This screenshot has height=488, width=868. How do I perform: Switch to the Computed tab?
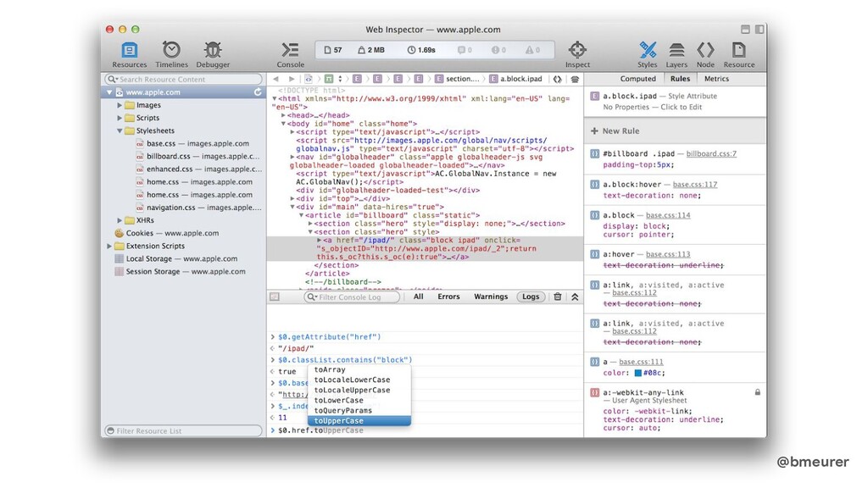click(637, 79)
